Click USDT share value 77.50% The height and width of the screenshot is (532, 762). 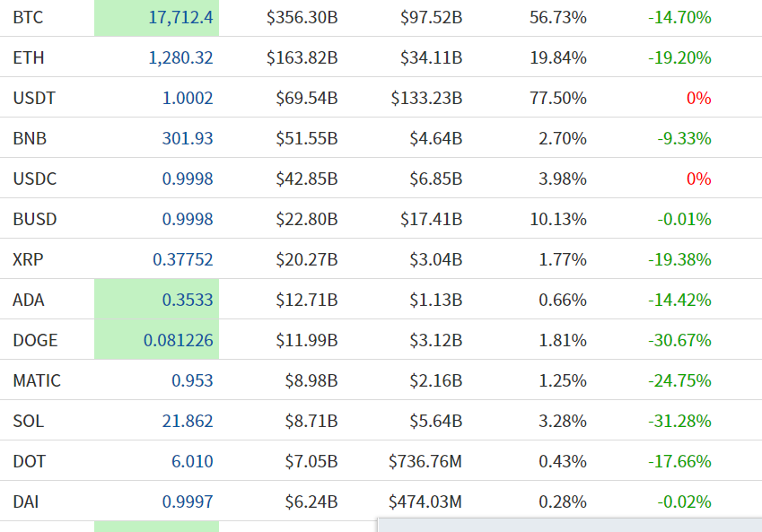click(x=558, y=98)
